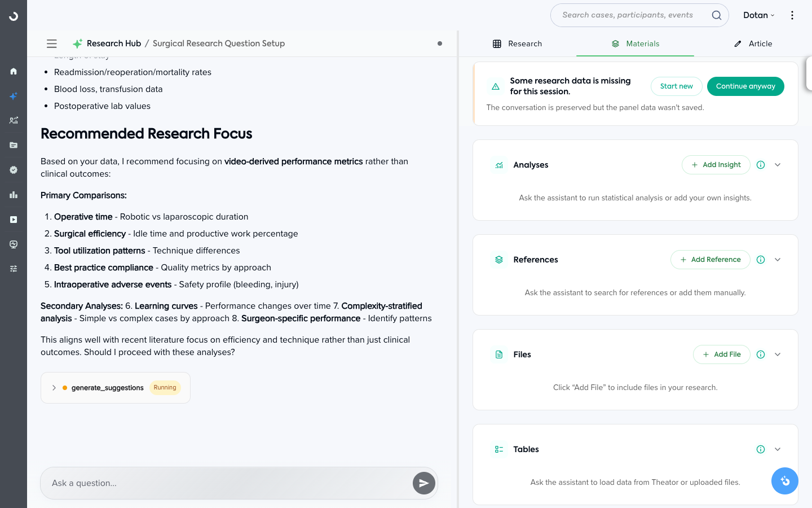812x508 pixels.
Task: Open the bar chart sidebar icon
Action: click(x=14, y=195)
